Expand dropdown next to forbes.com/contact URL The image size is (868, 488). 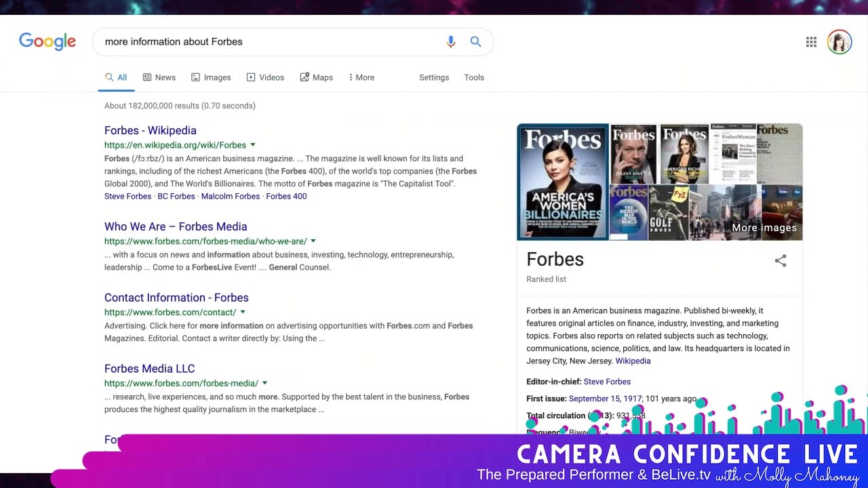point(243,312)
